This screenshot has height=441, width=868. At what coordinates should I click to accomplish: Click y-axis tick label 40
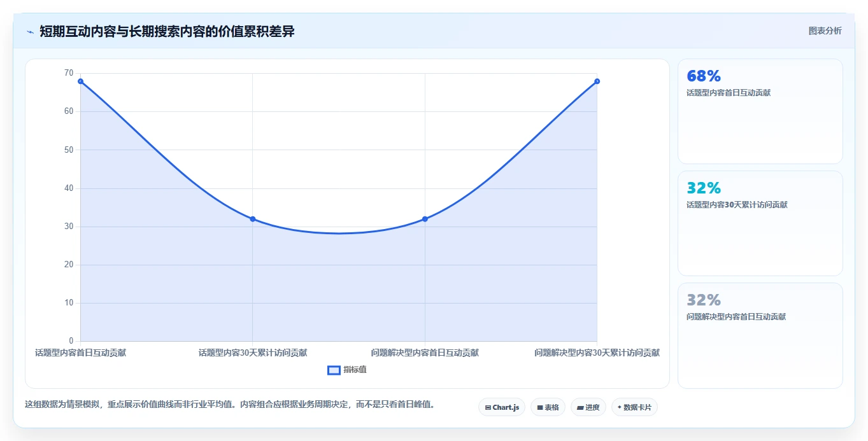(x=69, y=188)
